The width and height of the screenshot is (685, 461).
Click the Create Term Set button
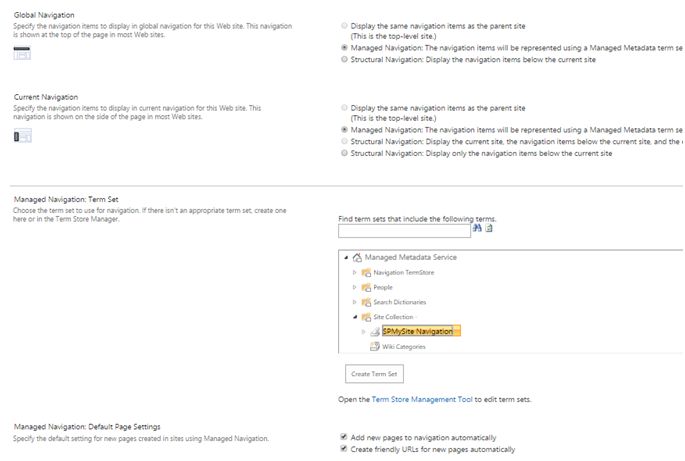coord(374,374)
